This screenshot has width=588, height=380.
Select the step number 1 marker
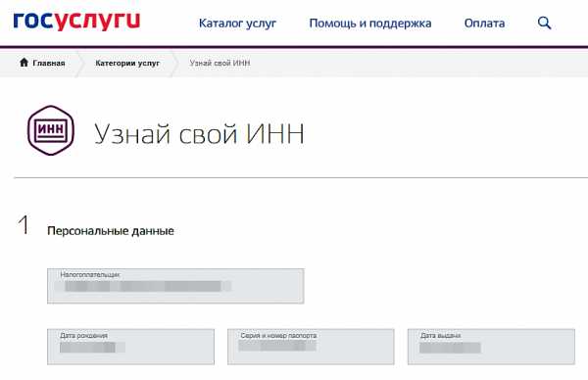coord(24,225)
